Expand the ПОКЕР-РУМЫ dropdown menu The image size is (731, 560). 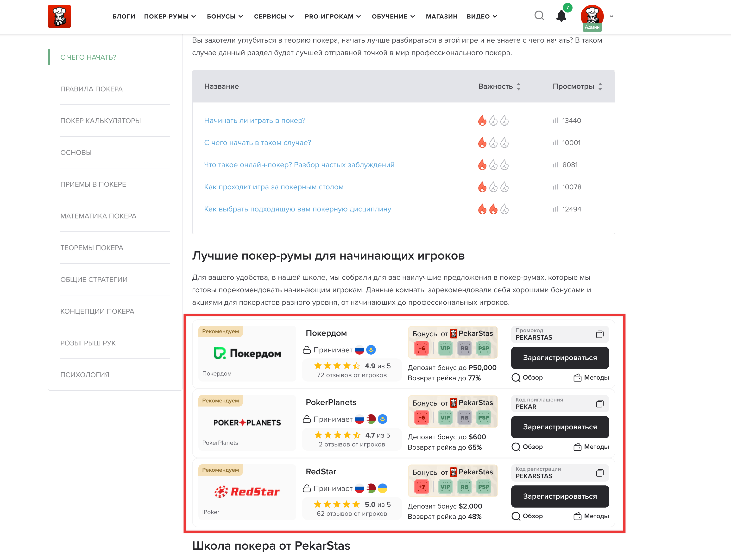(x=170, y=16)
